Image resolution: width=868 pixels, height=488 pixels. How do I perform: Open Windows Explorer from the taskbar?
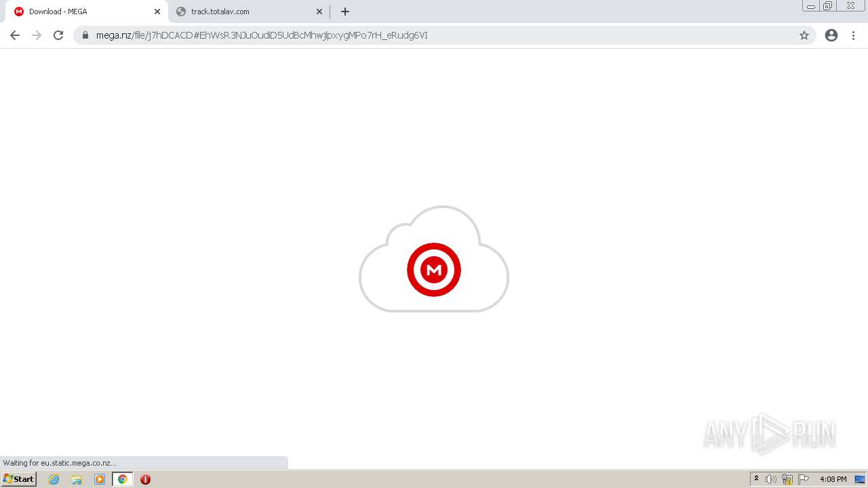77,479
